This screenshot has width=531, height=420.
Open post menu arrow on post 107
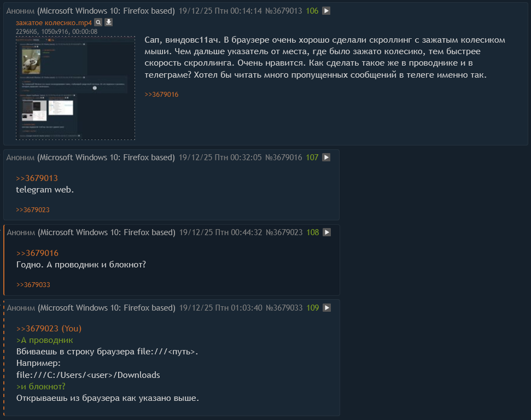tap(326, 157)
